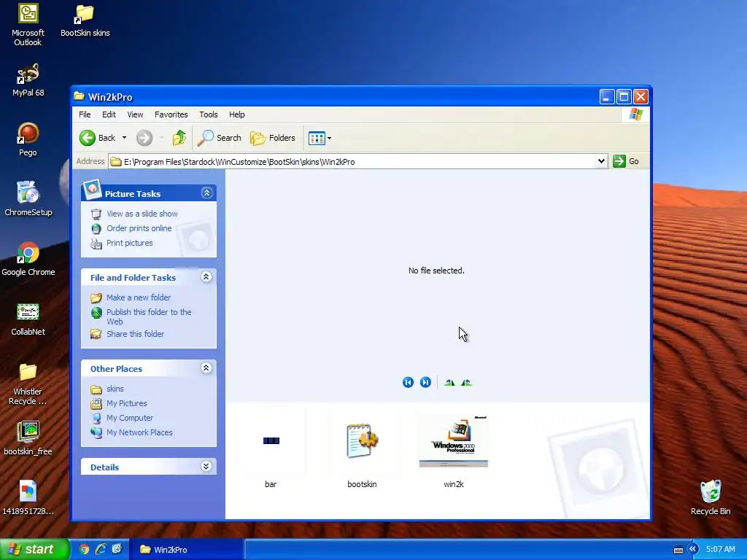Open My Network Places link
The width and height of the screenshot is (747, 560).
139,432
